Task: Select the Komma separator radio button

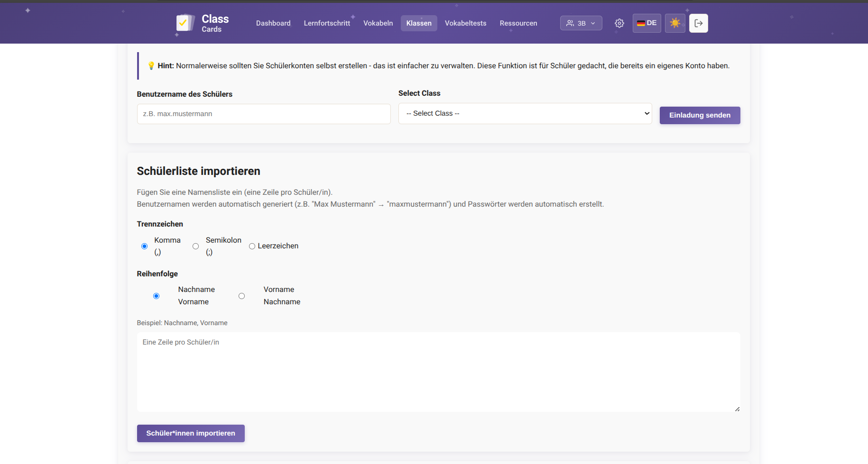Action: 145,246
